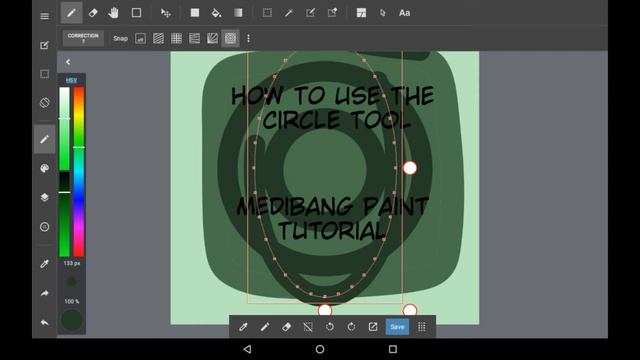The width and height of the screenshot is (640, 360).
Task: Select the Select Eraser tool
Action: pyautogui.click(x=332, y=13)
